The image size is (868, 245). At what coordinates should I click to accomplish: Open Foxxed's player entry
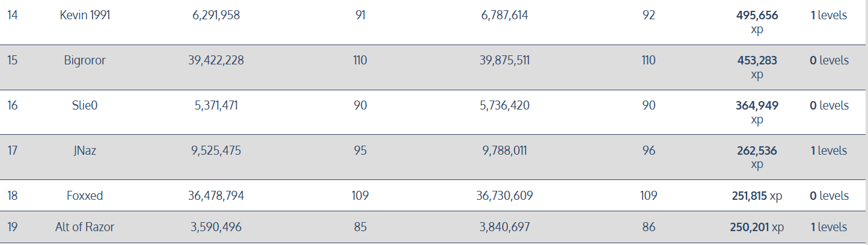click(x=85, y=196)
